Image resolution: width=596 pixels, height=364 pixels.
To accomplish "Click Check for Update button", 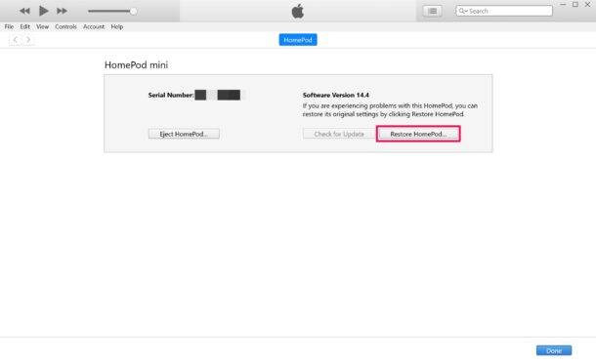I will [339, 134].
